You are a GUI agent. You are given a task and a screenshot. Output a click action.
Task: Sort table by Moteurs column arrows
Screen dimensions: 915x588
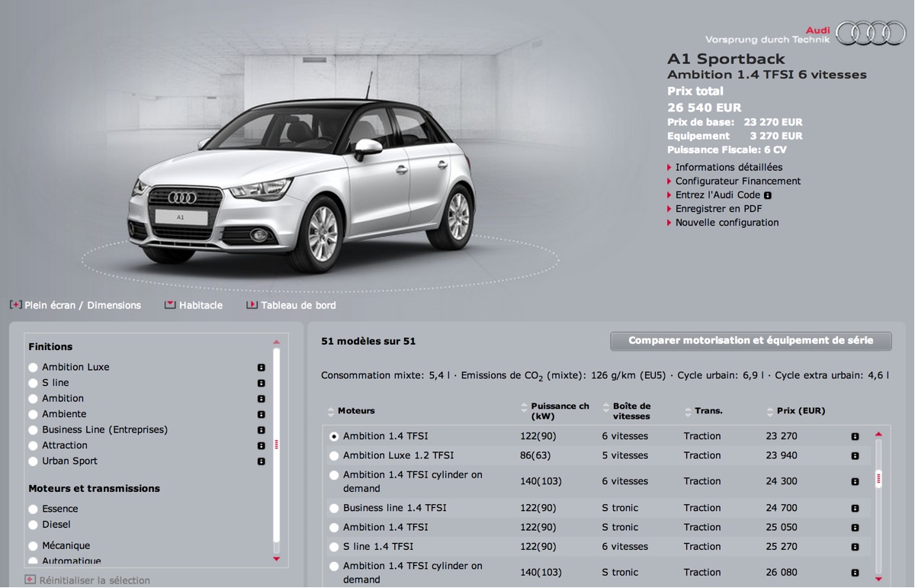click(331, 412)
